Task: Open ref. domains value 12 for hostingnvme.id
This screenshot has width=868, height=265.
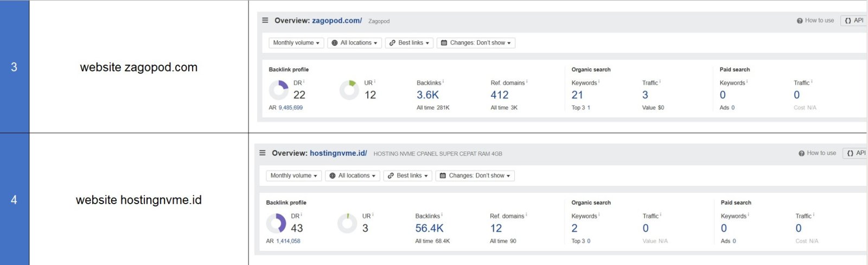Action: point(496,229)
